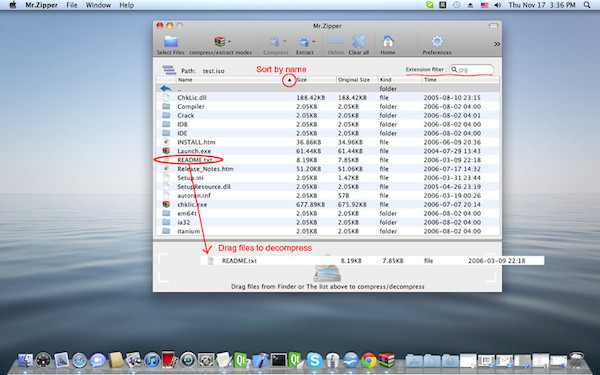Screen dimensions: 600x375
Task: Select the Release_Notes.htm file
Action: point(328,169)
